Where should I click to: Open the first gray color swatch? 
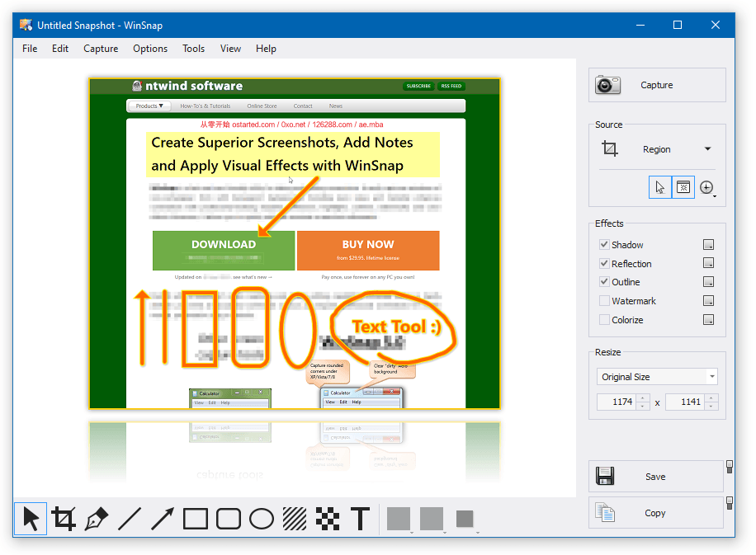[x=399, y=519]
